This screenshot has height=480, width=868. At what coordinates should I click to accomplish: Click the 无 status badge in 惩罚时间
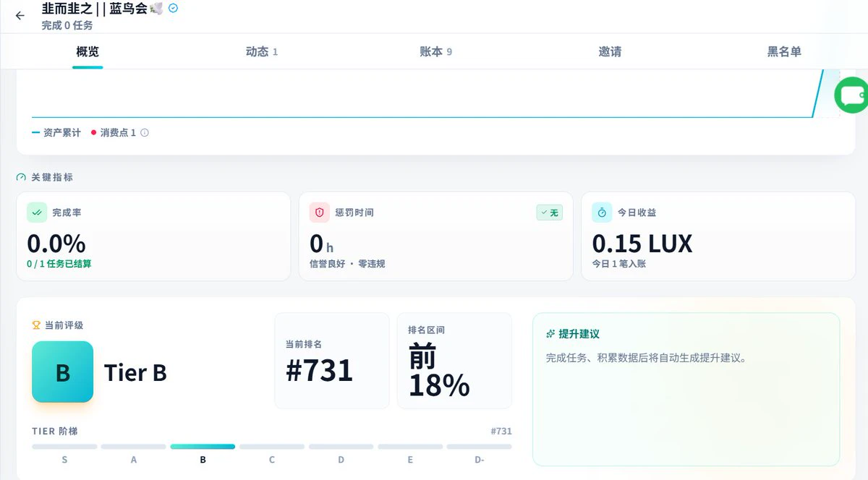click(550, 213)
